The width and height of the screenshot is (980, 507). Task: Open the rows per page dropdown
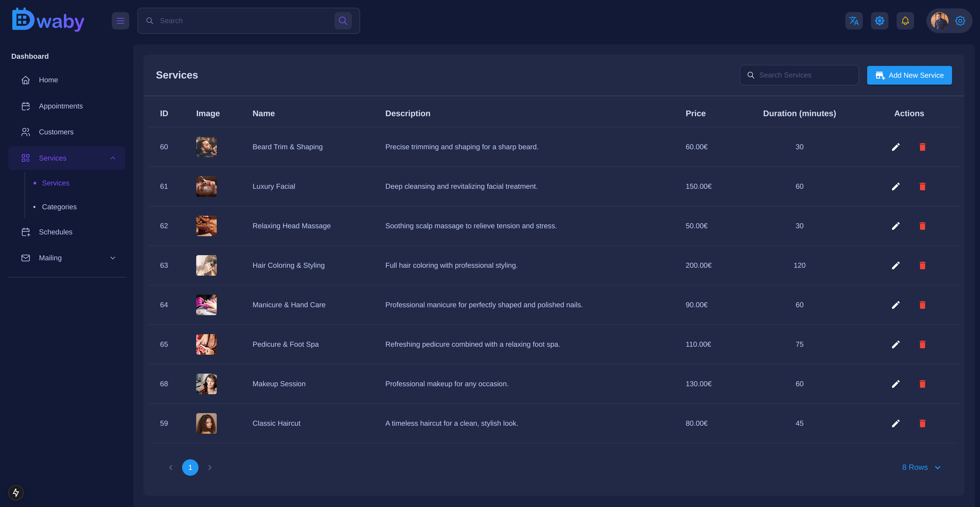pos(921,467)
